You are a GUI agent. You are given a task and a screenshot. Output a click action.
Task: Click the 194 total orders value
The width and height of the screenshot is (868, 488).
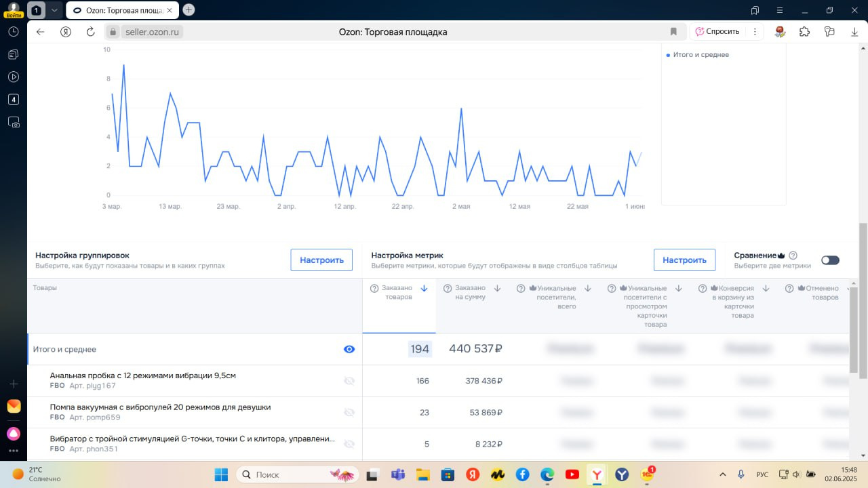(420, 349)
